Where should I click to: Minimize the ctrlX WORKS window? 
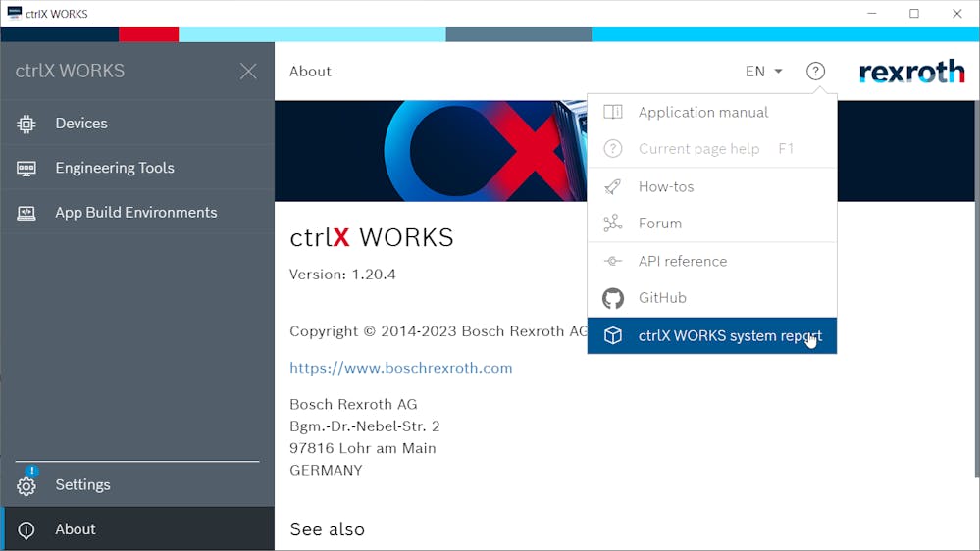click(872, 13)
